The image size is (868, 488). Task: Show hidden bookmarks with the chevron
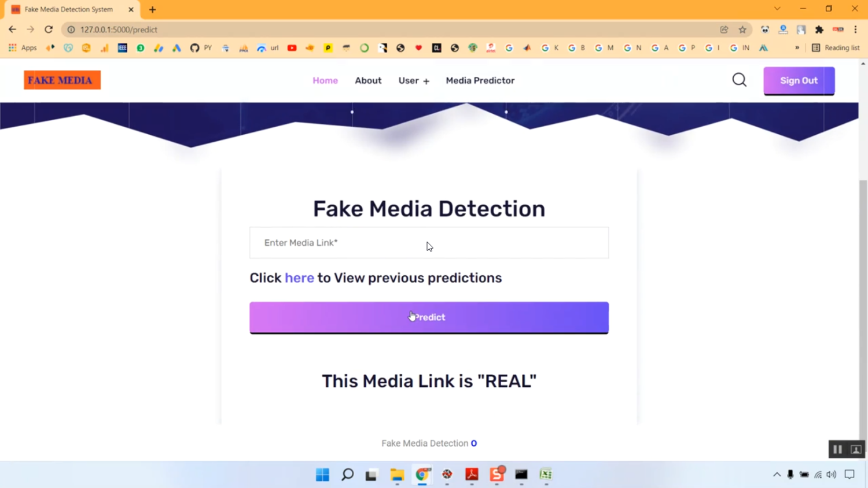[797, 48]
